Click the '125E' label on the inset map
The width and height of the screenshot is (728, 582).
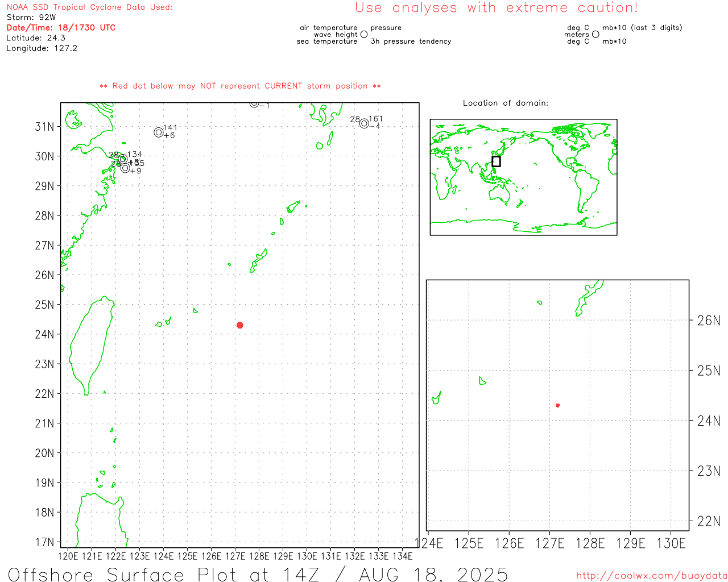[x=469, y=543]
